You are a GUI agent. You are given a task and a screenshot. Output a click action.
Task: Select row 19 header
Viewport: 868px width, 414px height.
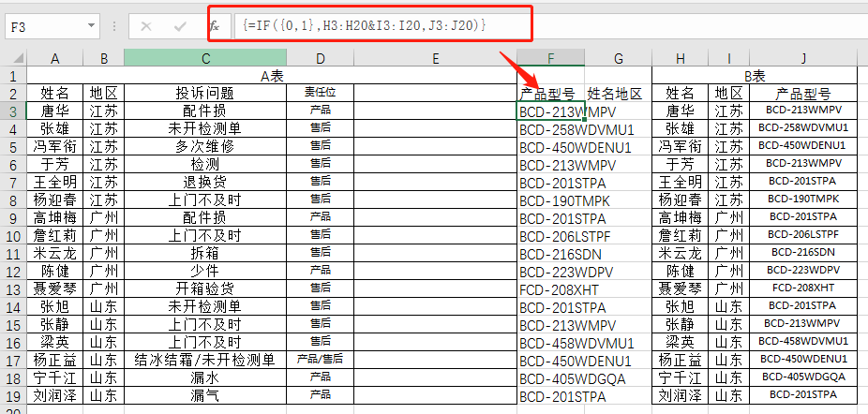pyautogui.click(x=13, y=395)
